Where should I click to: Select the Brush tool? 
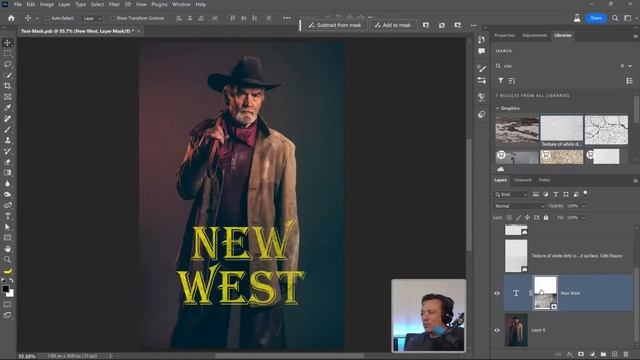[7, 129]
